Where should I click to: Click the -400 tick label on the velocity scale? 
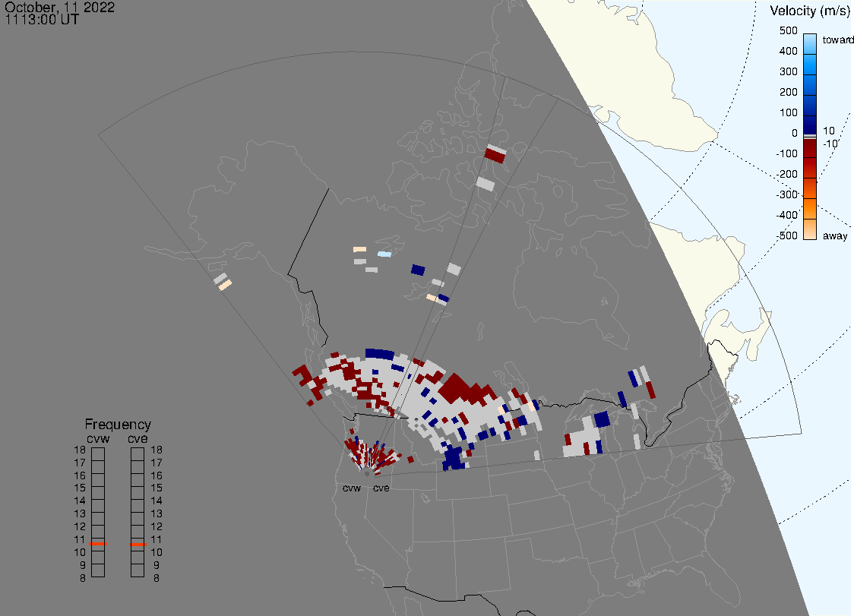(787, 215)
